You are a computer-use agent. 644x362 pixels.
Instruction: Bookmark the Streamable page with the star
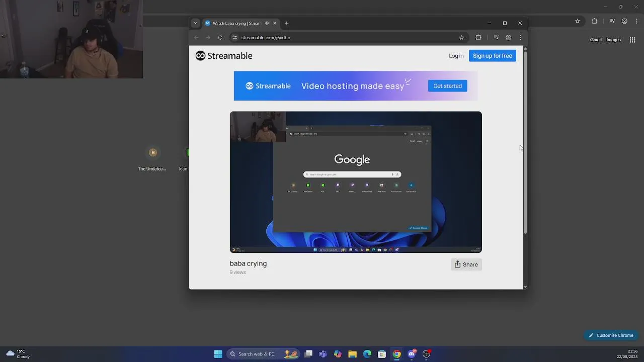click(x=461, y=38)
